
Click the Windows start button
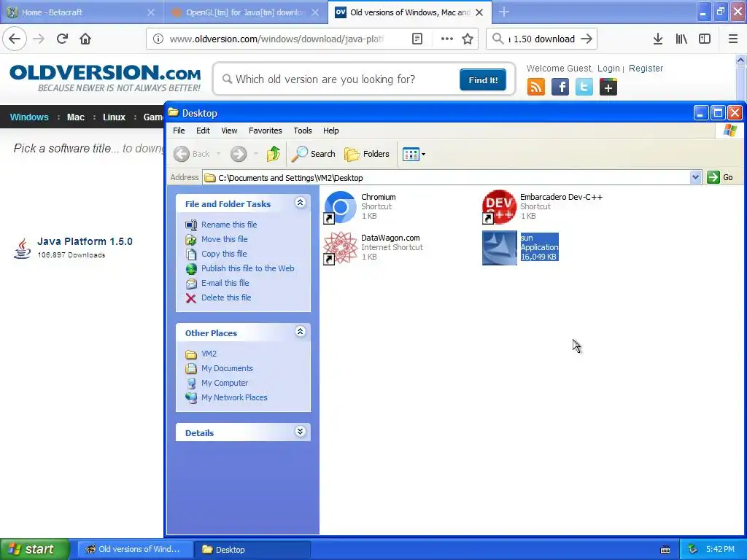[x=35, y=549]
